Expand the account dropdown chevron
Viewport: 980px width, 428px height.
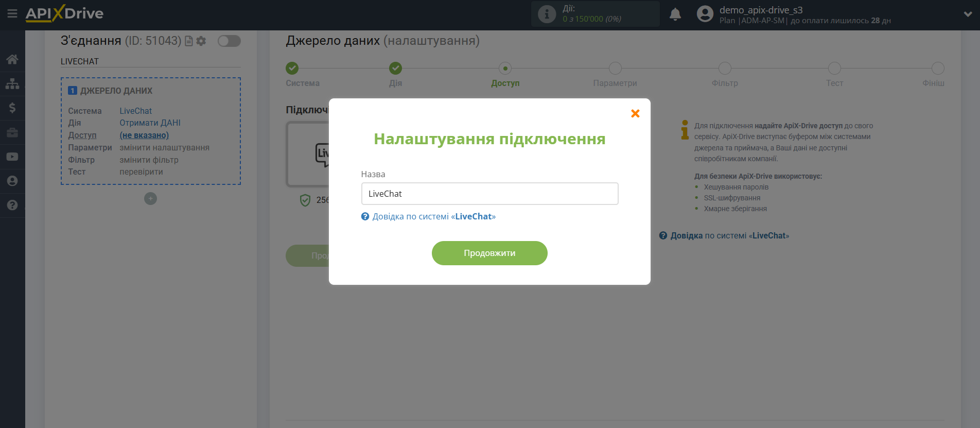coord(968,14)
